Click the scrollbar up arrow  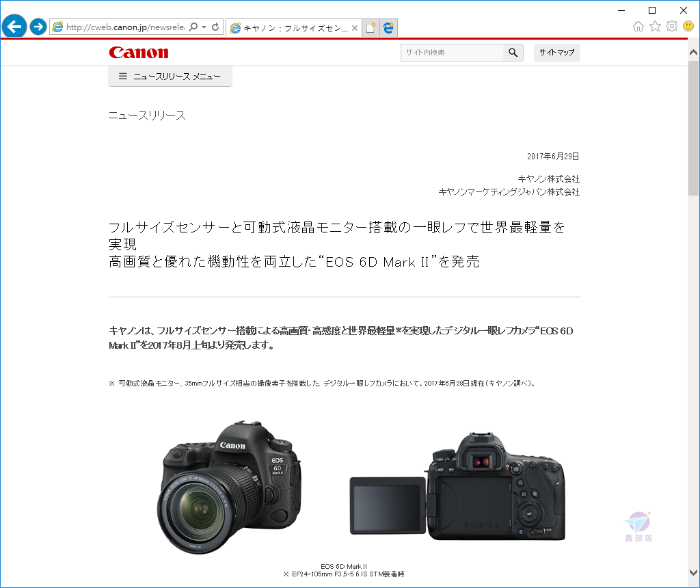click(x=693, y=53)
